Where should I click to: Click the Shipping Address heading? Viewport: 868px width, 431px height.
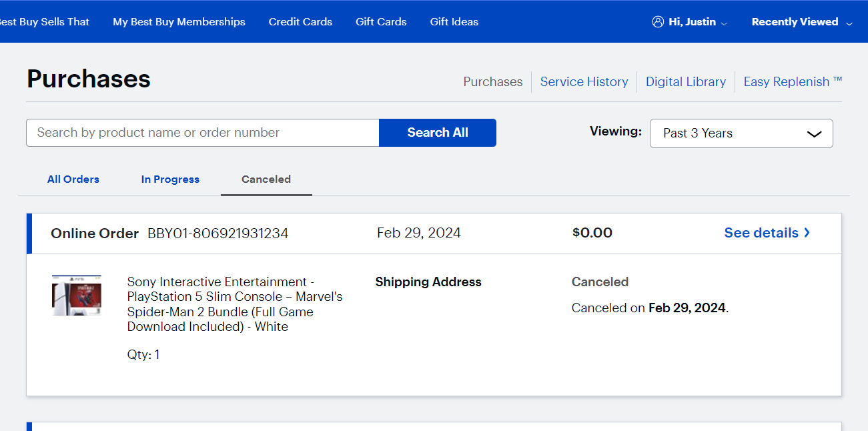[x=428, y=282]
